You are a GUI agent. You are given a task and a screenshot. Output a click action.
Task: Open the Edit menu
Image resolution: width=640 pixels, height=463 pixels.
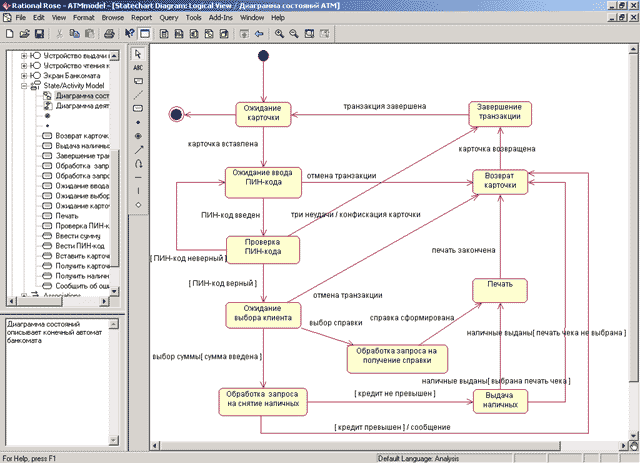click(x=39, y=18)
